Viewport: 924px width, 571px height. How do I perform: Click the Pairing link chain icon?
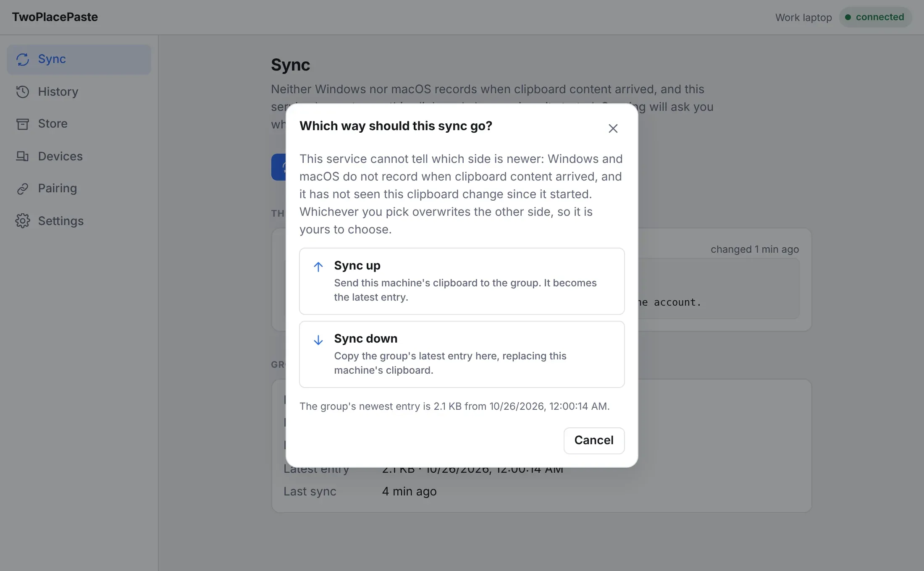tap(23, 189)
